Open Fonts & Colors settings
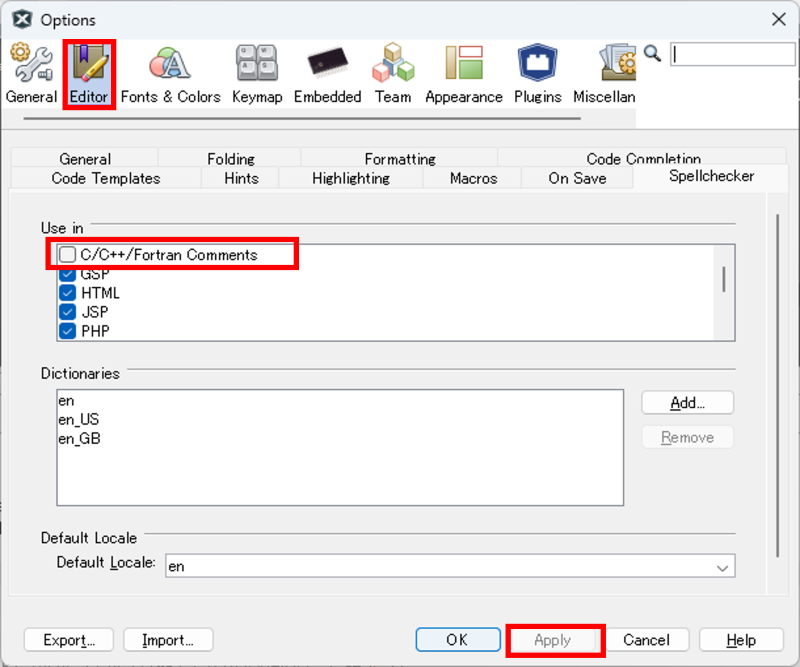This screenshot has width=800, height=667. [170, 75]
